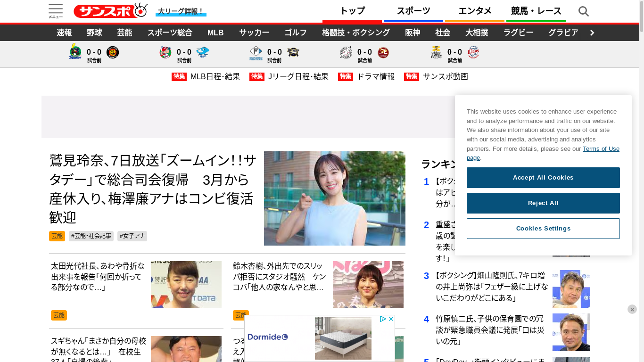Open MLB in the category bar
The width and height of the screenshot is (644, 362).
tap(215, 33)
